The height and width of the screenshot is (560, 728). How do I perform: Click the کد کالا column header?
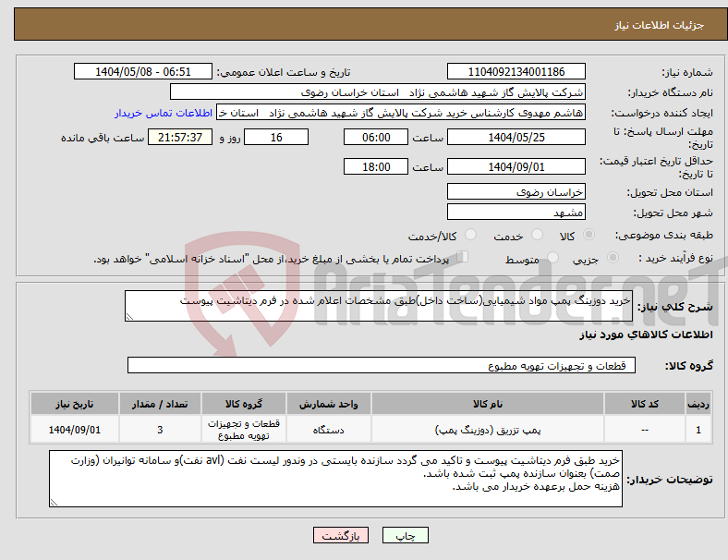645,404
